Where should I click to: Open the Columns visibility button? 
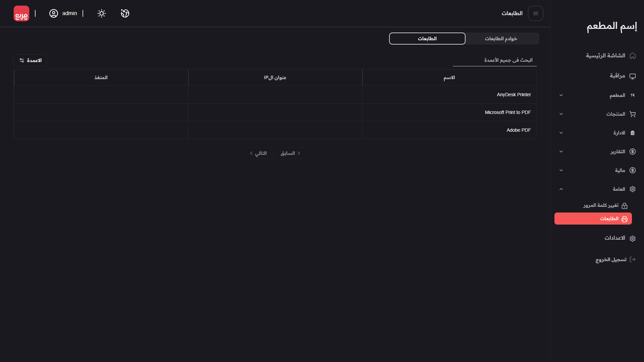[x=31, y=60]
